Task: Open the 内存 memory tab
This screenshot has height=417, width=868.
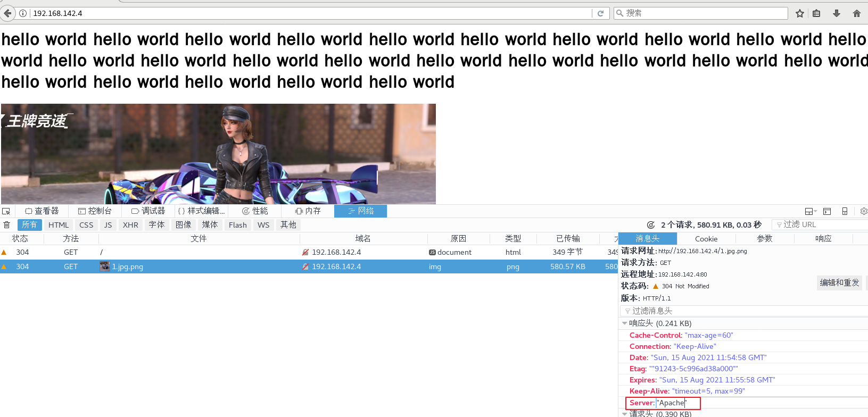Action: [x=308, y=211]
